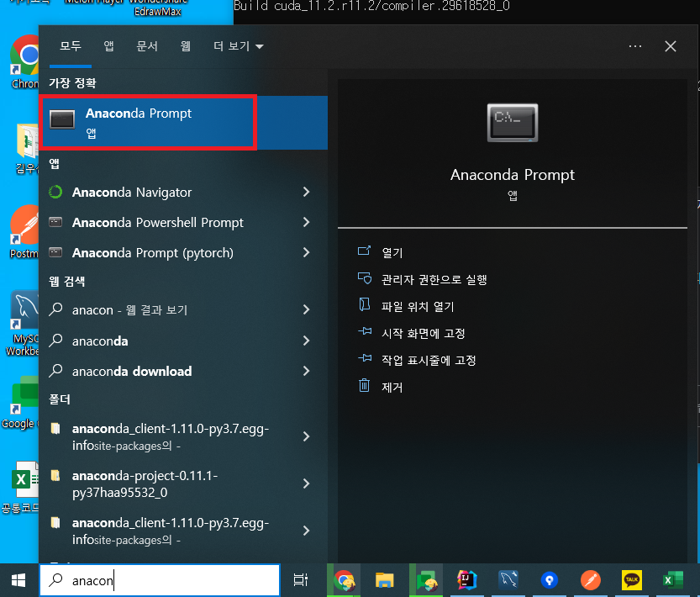Switch to the 문서 tab
Image resolution: width=700 pixels, height=597 pixels.
pos(147,46)
